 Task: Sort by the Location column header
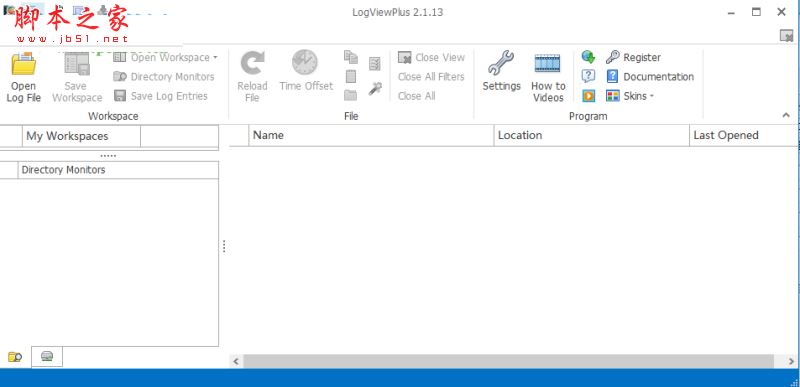click(x=592, y=135)
